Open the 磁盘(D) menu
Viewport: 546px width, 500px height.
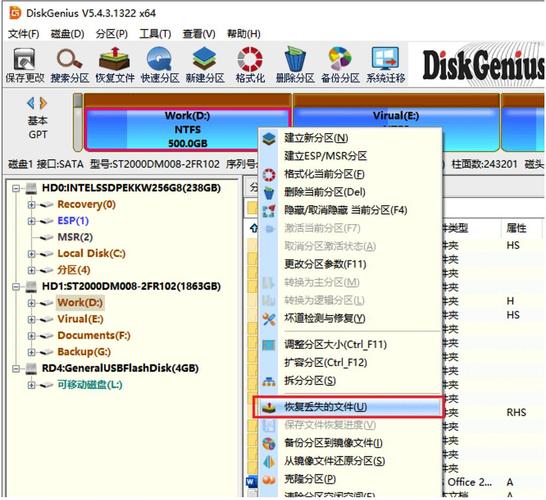(x=68, y=34)
